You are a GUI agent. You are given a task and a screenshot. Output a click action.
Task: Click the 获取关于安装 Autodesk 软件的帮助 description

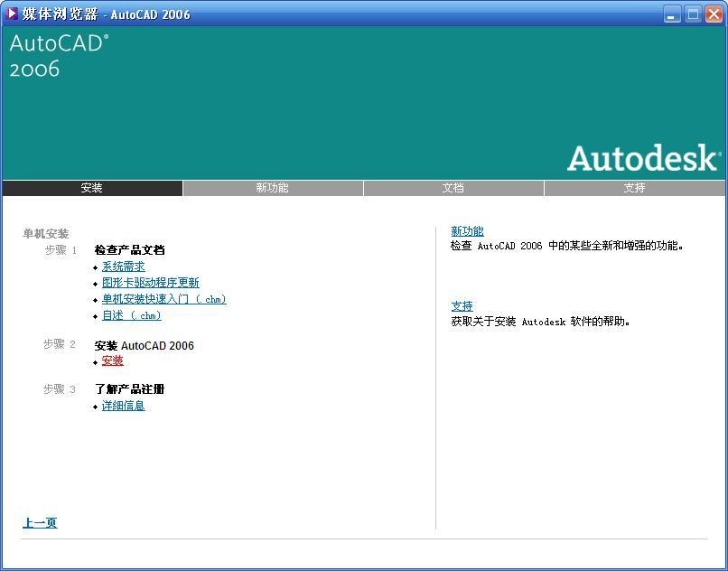(x=540, y=321)
